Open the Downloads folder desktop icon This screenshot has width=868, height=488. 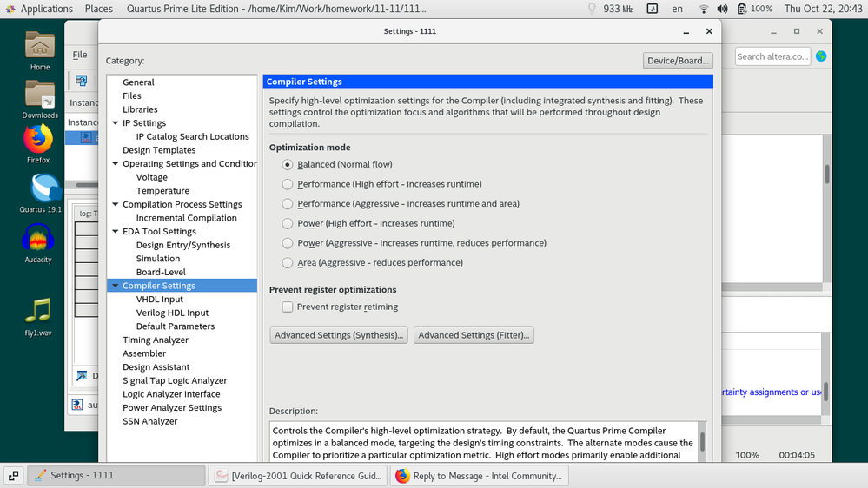39,100
